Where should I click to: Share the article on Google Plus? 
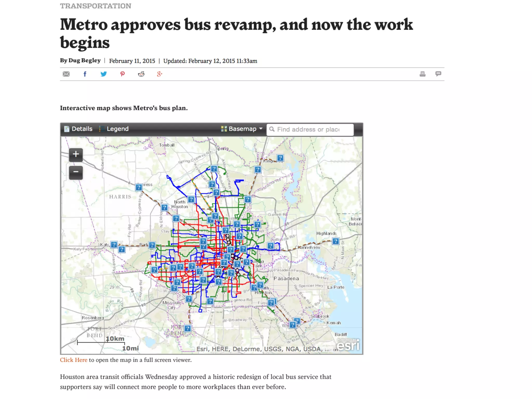[159, 74]
